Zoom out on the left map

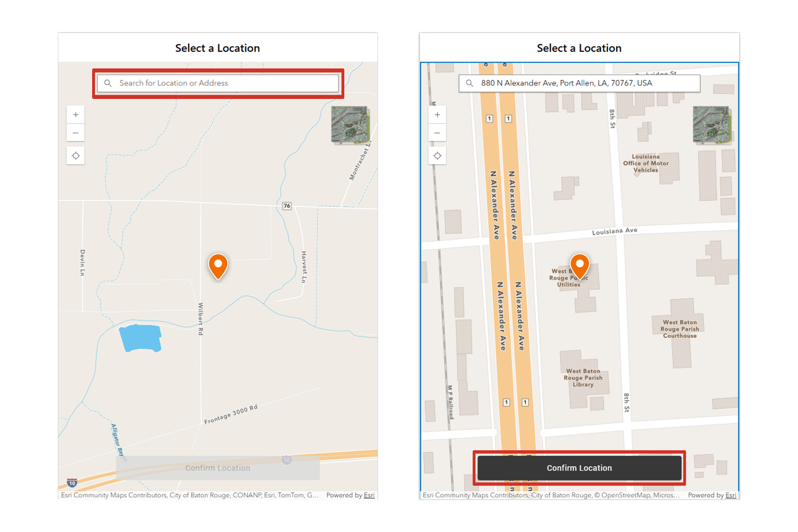[76, 133]
